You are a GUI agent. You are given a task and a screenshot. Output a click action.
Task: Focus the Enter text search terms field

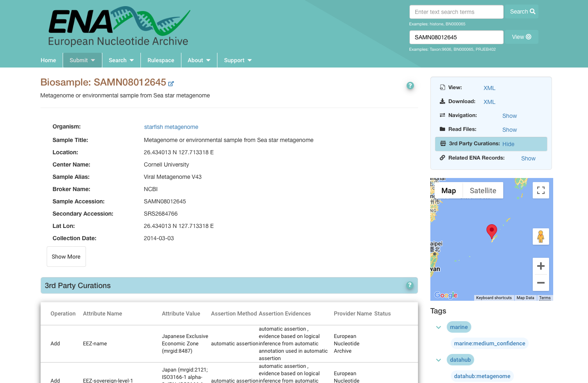[x=456, y=12]
